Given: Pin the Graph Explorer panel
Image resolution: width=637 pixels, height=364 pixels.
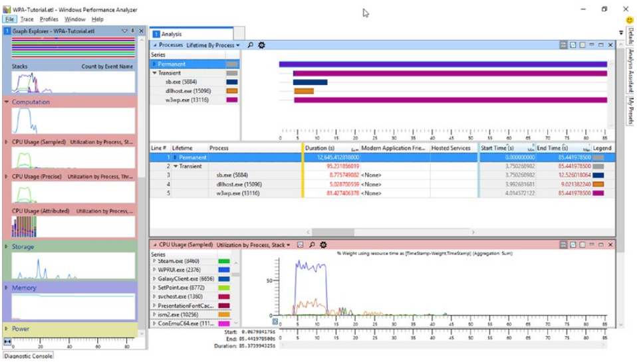Looking at the screenshot, I should click(x=133, y=31).
